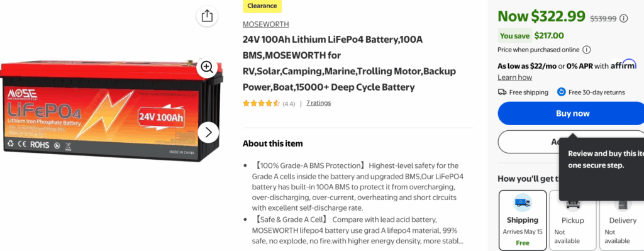Follow the Learn how link
The height and width of the screenshot is (251, 644).
[514, 77]
